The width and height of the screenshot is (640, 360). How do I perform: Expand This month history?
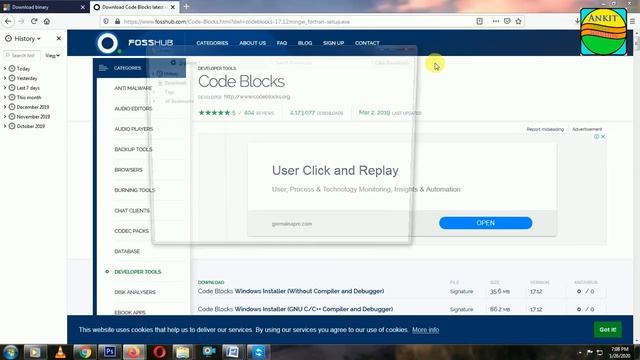pos(5,97)
